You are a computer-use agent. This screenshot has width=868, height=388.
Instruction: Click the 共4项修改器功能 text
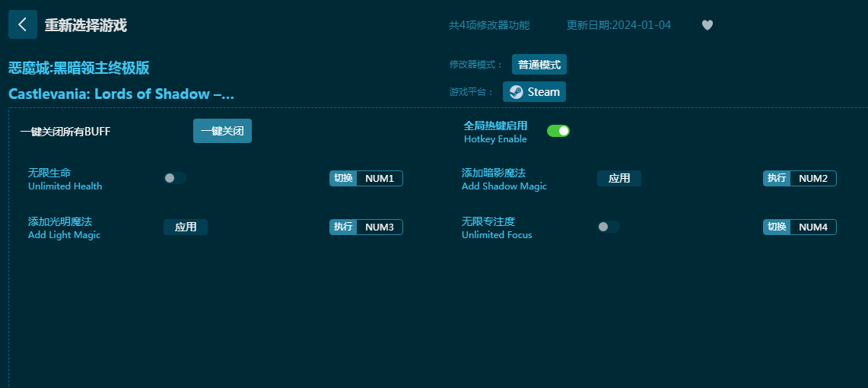click(489, 25)
